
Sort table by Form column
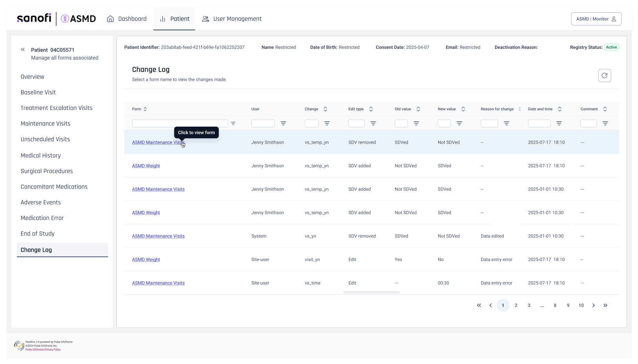click(145, 109)
